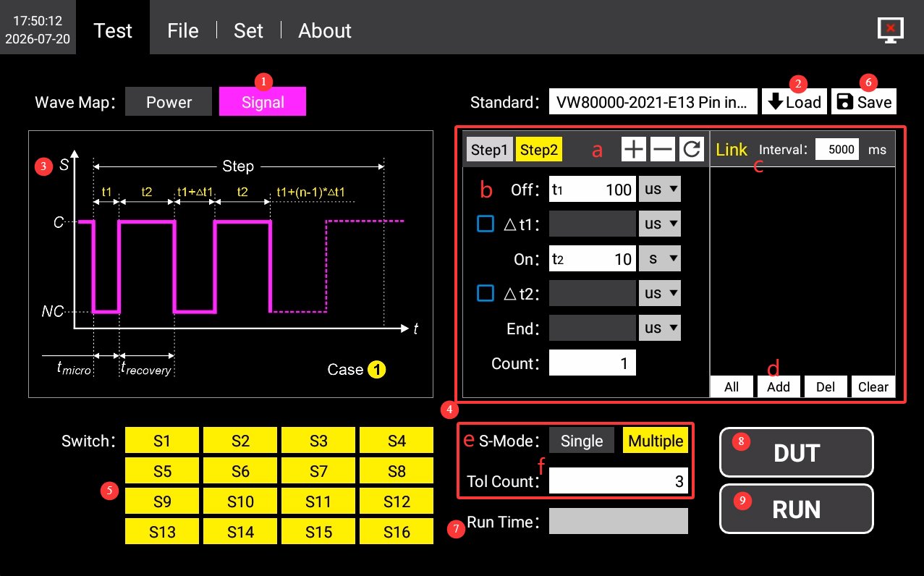Click the Interval input field
The height and width of the screenshot is (576, 924).
click(837, 150)
